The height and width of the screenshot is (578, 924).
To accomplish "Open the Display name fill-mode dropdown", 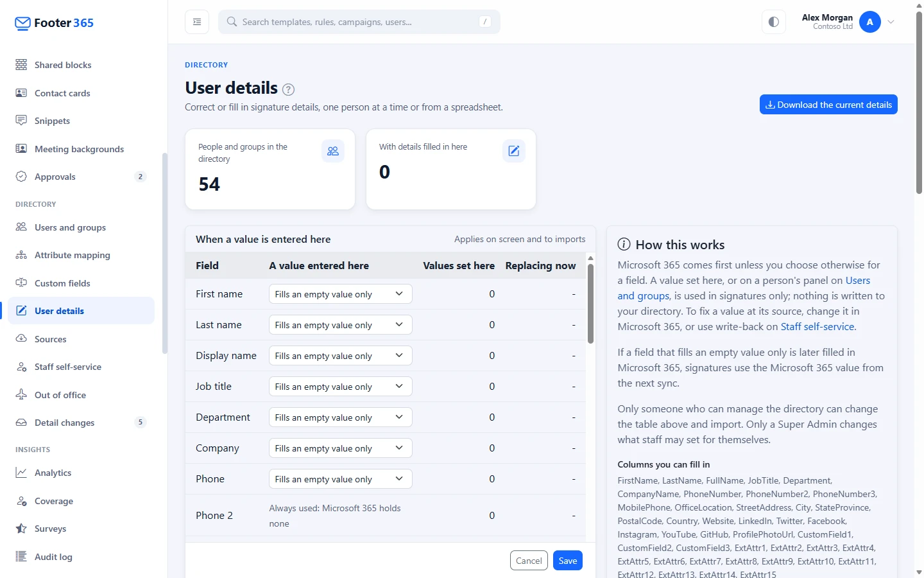I will [340, 356].
